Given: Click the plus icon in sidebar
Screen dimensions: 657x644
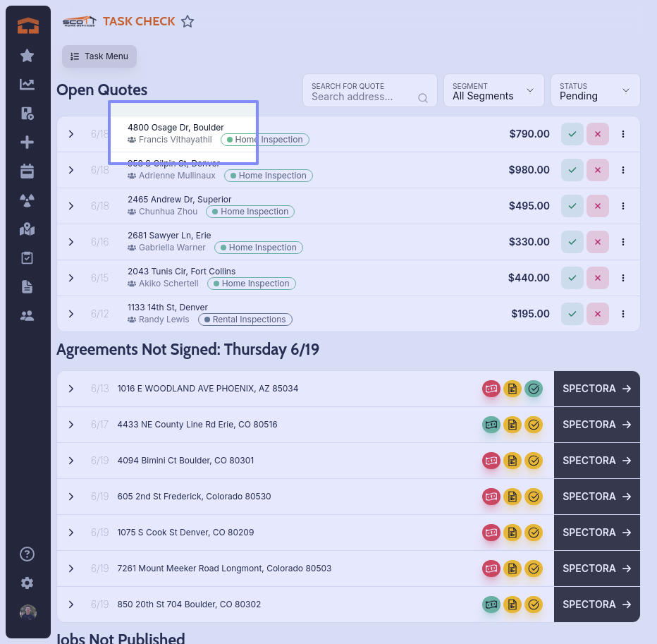Looking at the screenshot, I should 27,142.
